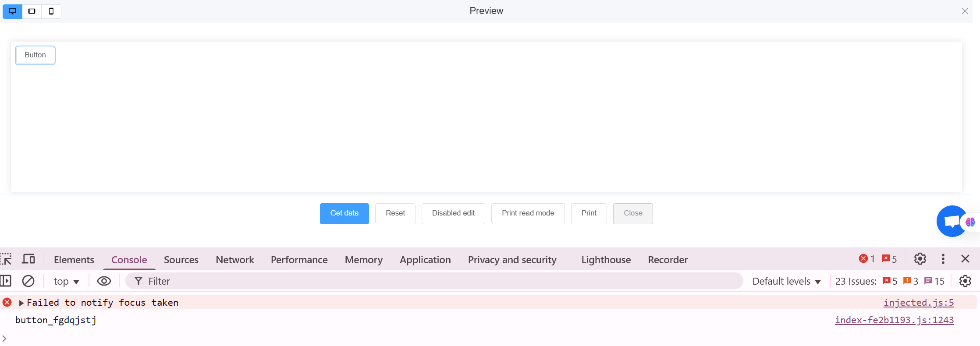This screenshot has width=980, height=346.
Task: Switch preview to desktop view icon
Action: coord(12,11)
